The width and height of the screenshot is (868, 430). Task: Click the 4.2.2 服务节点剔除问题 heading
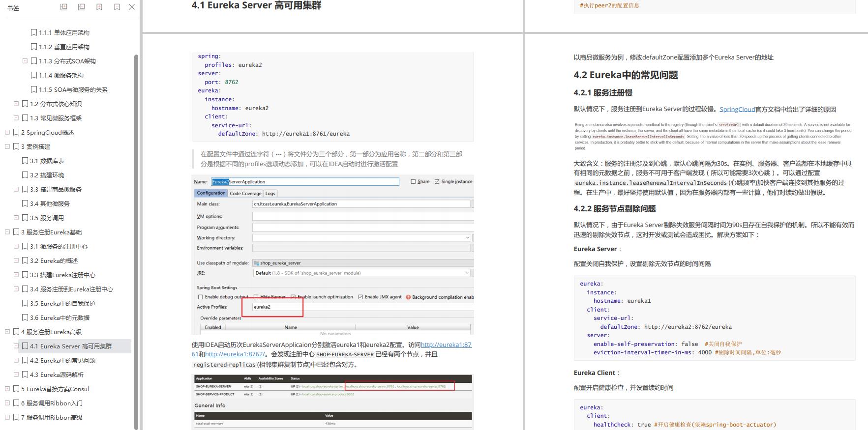tap(615, 208)
